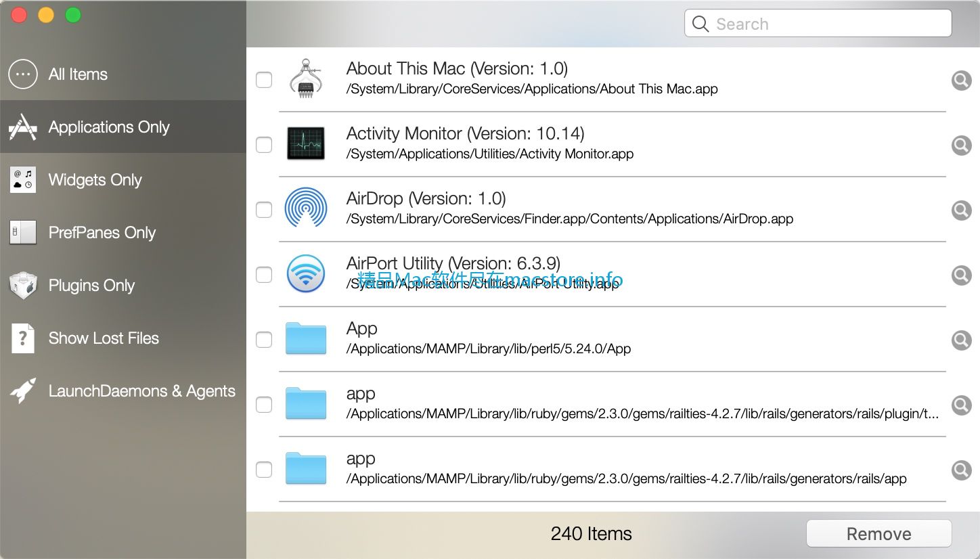This screenshot has height=559, width=980.
Task: Click the Plugins box icon
Action: (23, 286)
